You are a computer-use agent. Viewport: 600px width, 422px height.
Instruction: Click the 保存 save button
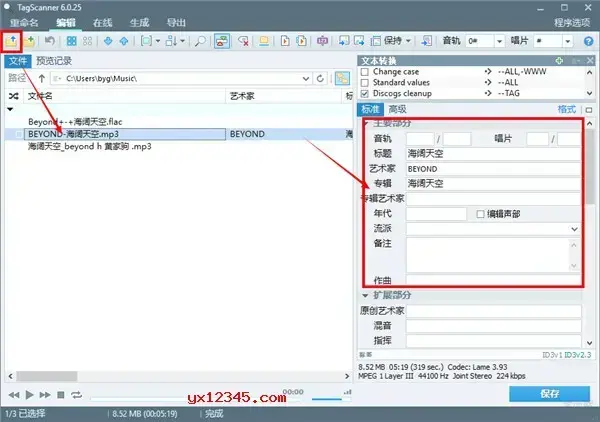tap(549, 394)
